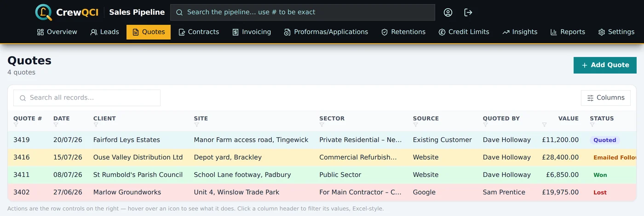The height and width of the screenshot is (216, 644).
Task: Open the filter icon under Quoted By column
Action: coord(486,125)
